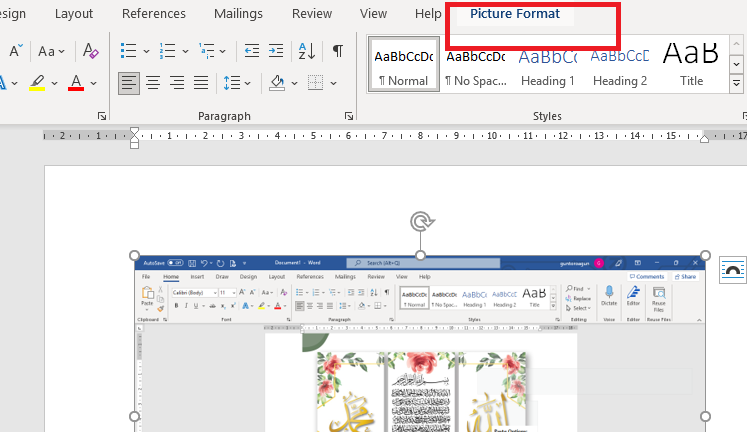Increase paragraph indent
Viewport: 747px width, 432px height.
tap(276, 50)
